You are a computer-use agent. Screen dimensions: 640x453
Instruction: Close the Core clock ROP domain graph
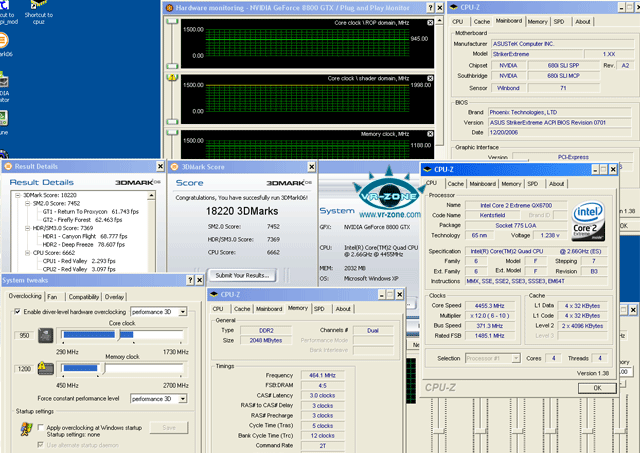point(430,23)
